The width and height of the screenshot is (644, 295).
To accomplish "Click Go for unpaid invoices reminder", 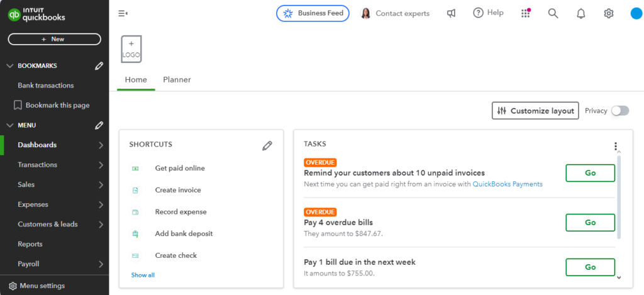I will pyautogui.click(x=590, y=173).
